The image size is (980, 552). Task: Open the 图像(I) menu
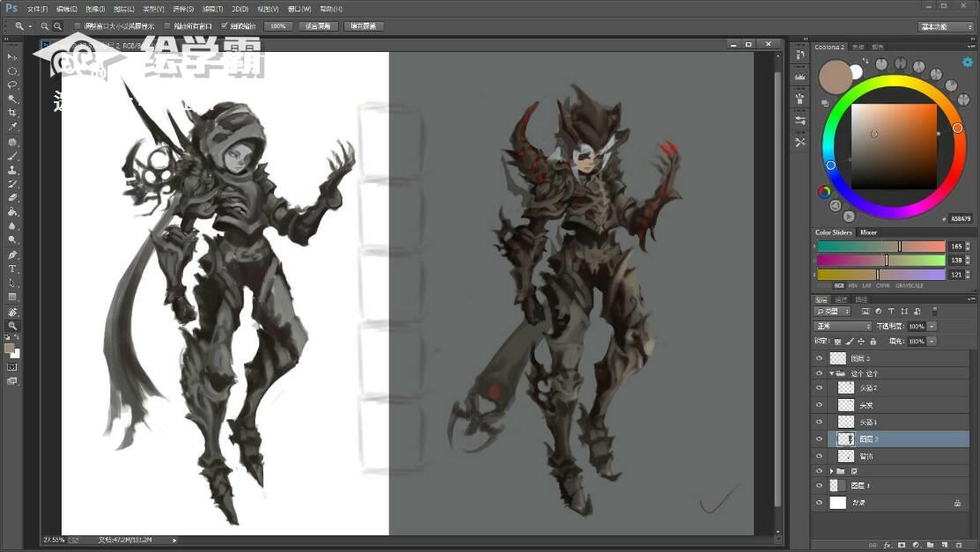95,9
